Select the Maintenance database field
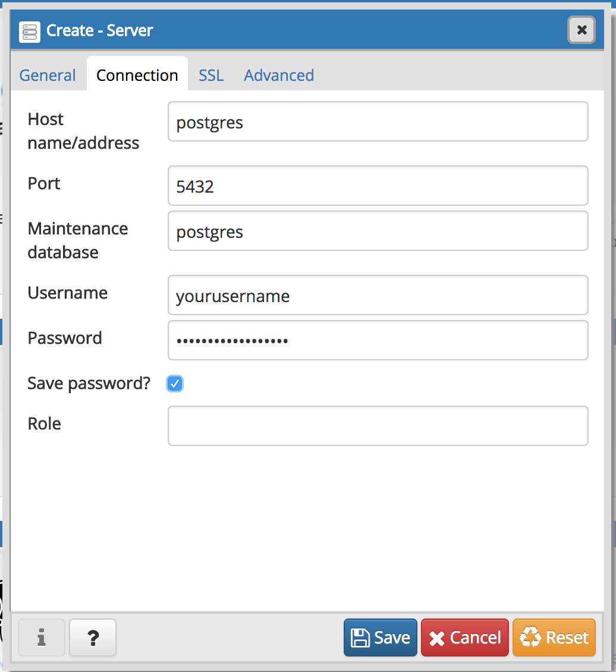The height and width of the screenshot is (672, 616). (x=378, y=231)
